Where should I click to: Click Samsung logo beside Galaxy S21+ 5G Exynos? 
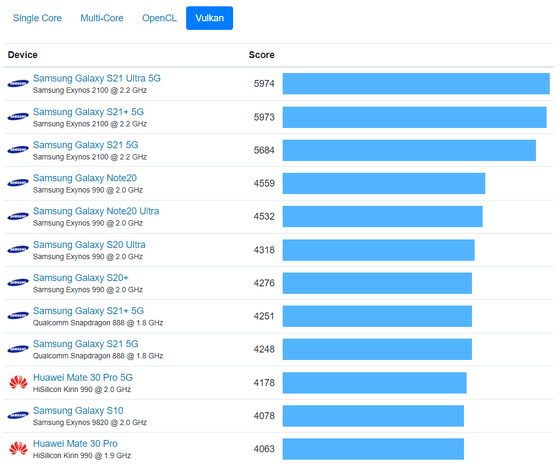[x=18, y=117]
